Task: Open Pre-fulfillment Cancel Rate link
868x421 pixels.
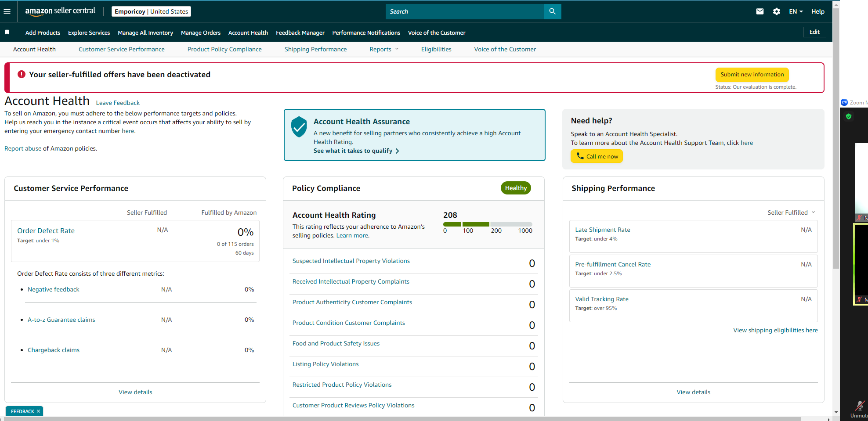Action: [x=613, y=264]
